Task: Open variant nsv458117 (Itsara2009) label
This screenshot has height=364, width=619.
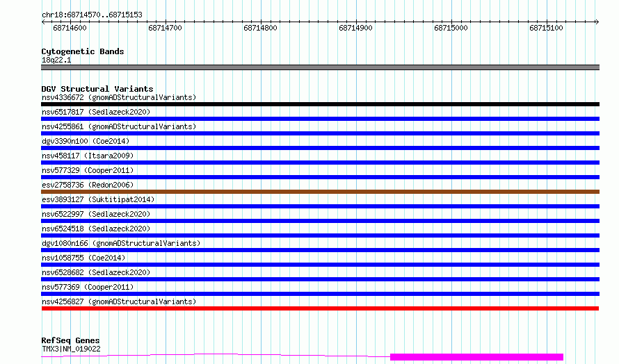Action: pos(88,156)
